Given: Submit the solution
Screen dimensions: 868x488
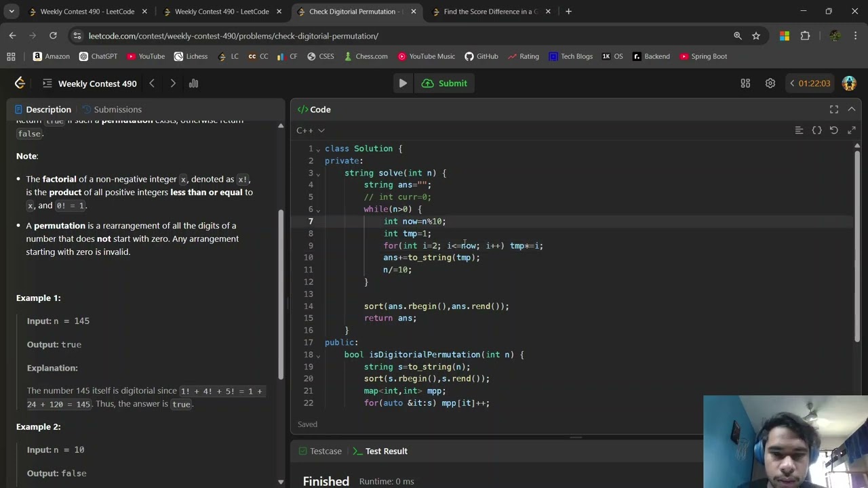Looking at the screenshot, I should pos(445,83).
